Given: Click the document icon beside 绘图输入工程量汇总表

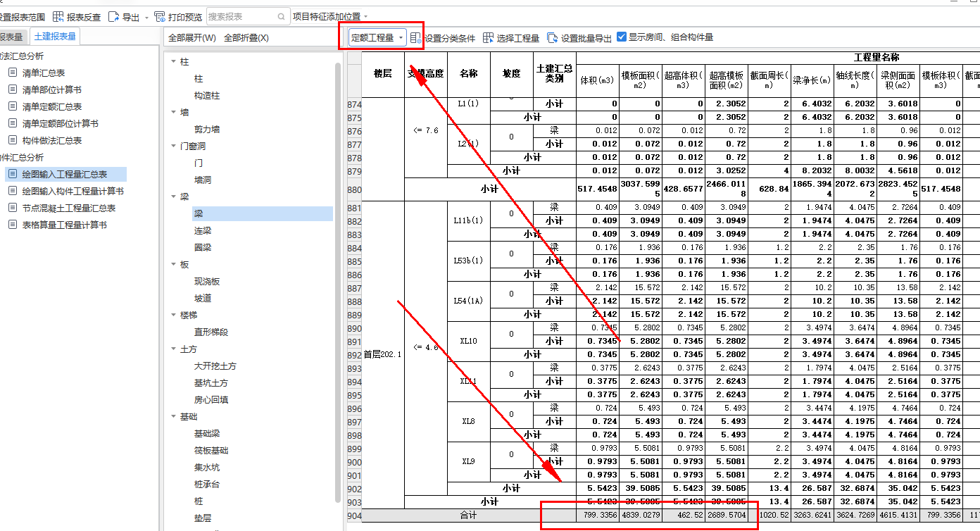Looking at the screenshot, I should (x=13, y=174).
